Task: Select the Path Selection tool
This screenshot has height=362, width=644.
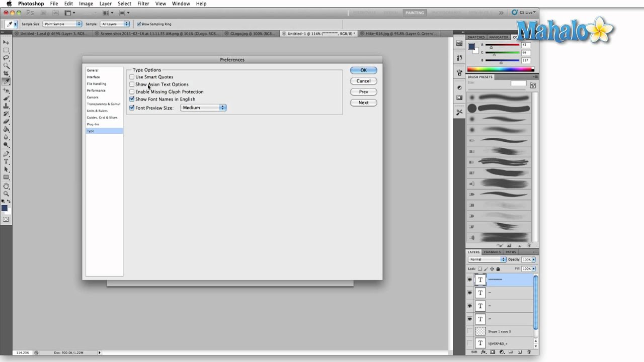Action: click(x=7, y=169)
